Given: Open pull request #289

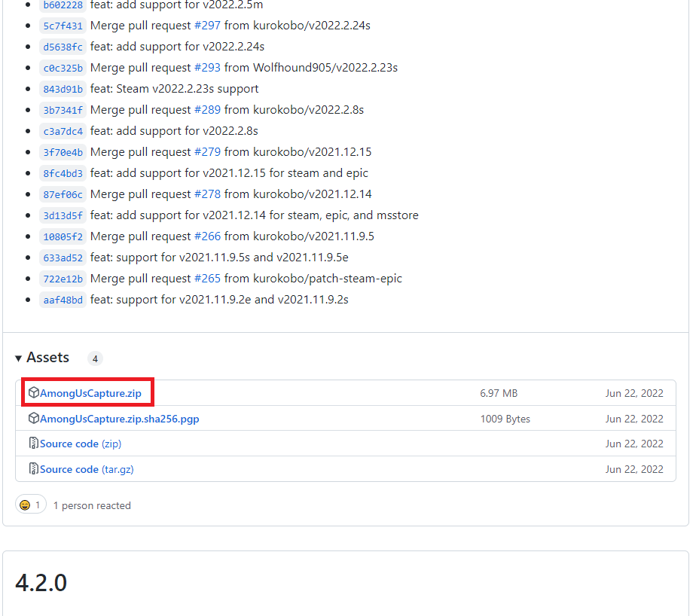Looking at the screenshot, I should 207,110.
